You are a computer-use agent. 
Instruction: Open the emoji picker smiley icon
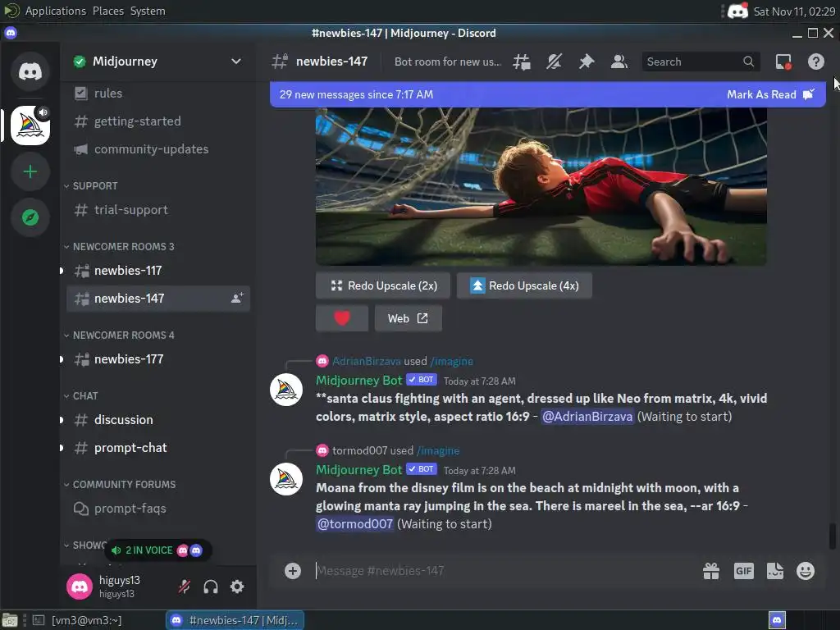[x=806, y=571]
